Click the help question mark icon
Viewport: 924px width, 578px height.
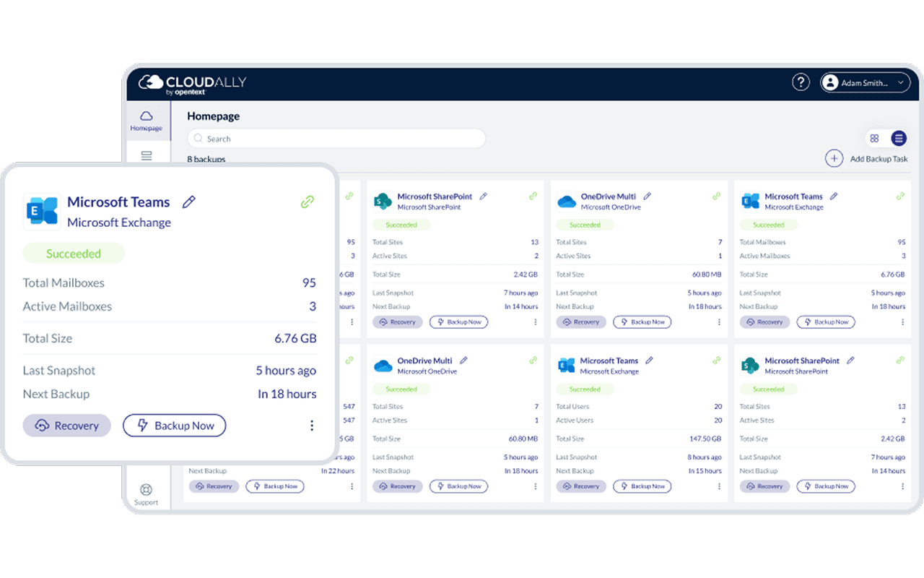801,82
